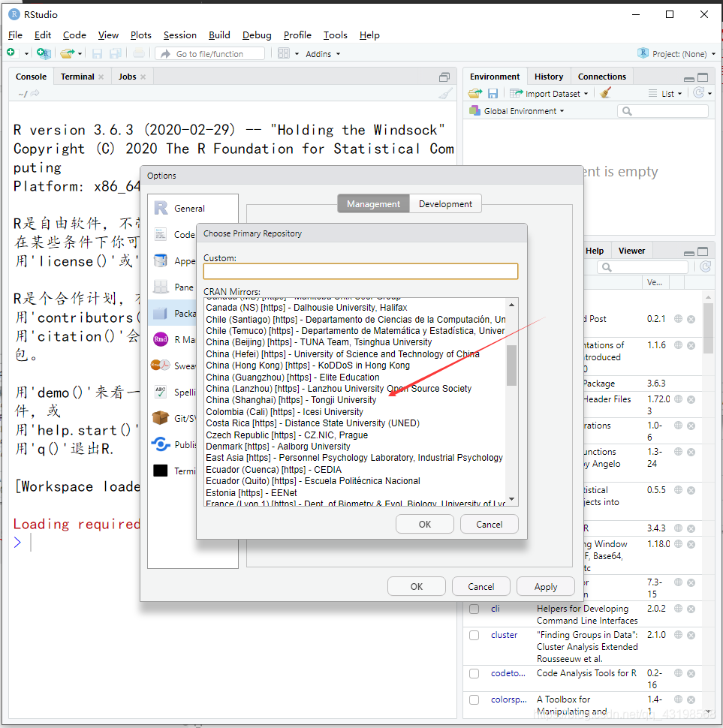Click Cancel in Options dialog
This screenshot has width=723, height=728.
pyautogui.click(x=481, y=586)
